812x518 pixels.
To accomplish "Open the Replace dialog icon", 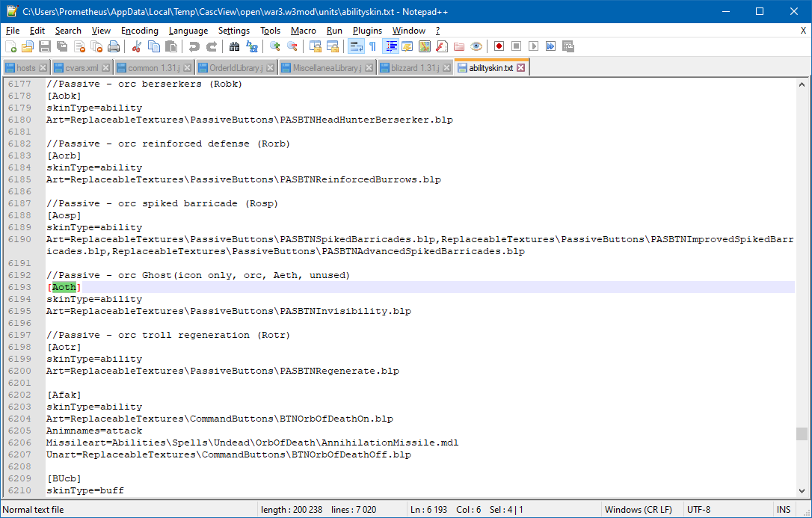I will tap(252, 46).
